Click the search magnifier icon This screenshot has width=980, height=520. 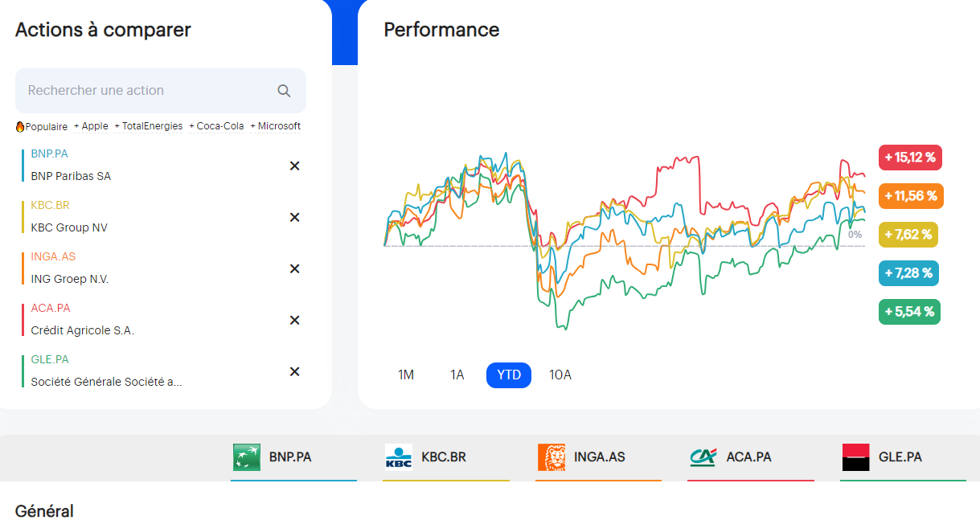coord(284,91)
